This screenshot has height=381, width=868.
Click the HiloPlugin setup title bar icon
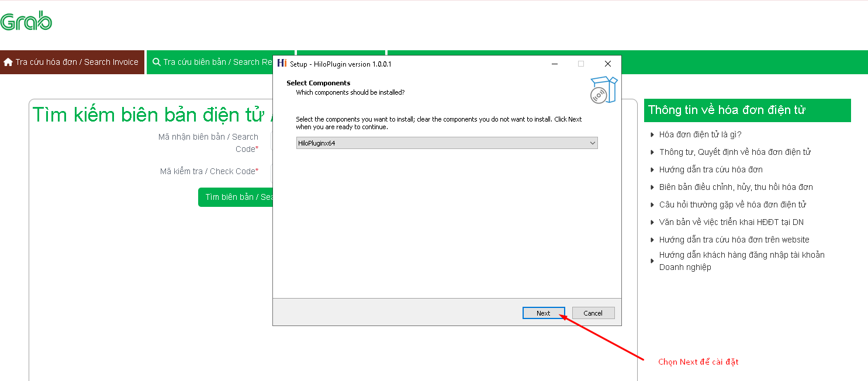point(282,64)
